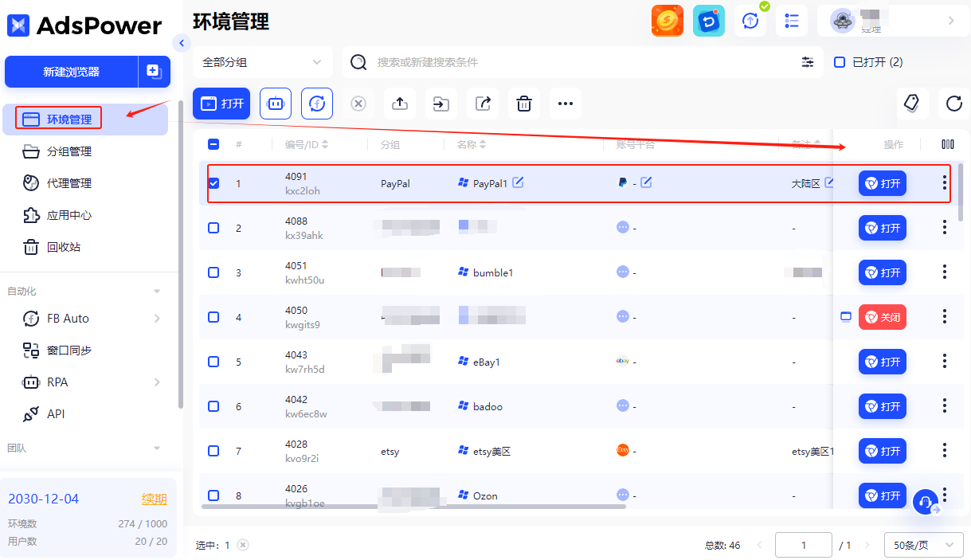Refresh the profile list
971x560 pixels.
tap(954, 103)
